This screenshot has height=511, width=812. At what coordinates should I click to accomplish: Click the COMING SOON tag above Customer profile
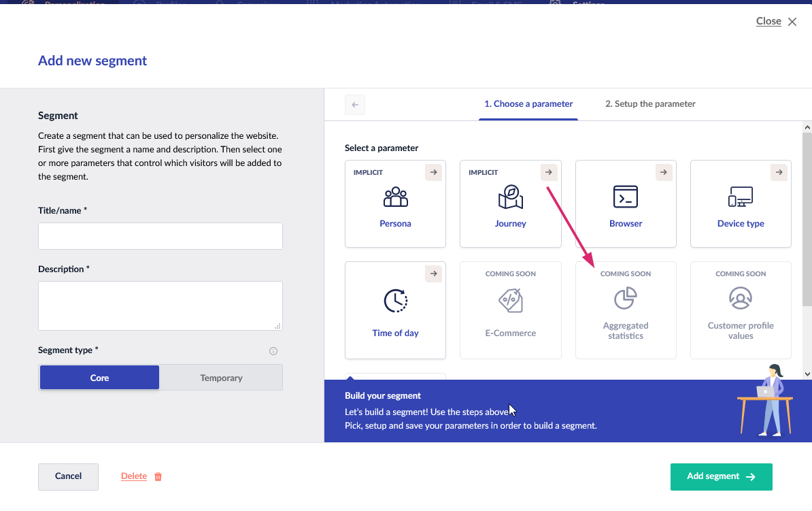click(741, 274)
